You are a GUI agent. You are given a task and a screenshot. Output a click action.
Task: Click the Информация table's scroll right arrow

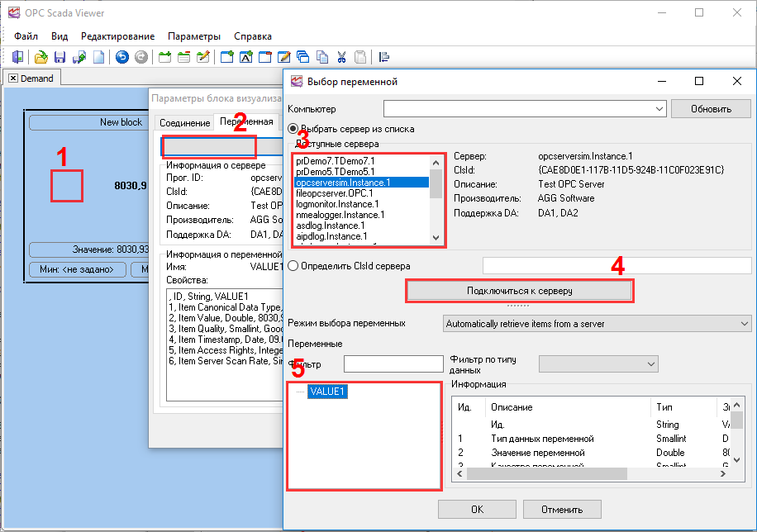pyautogui.click(x=723, y=474)
